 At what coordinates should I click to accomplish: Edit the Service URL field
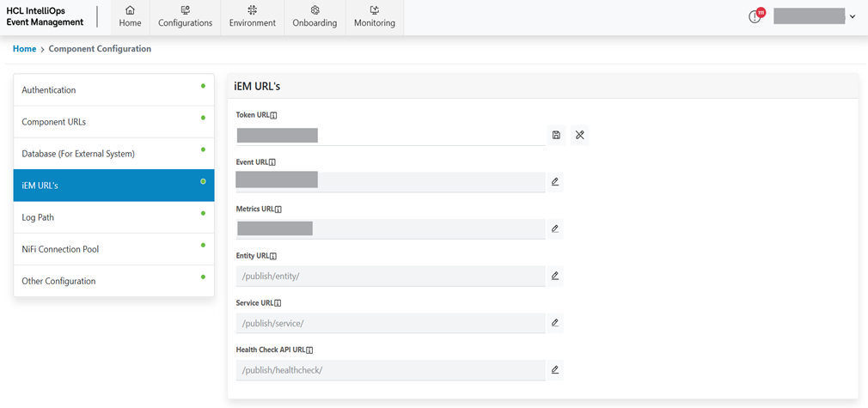coord(555,323)
